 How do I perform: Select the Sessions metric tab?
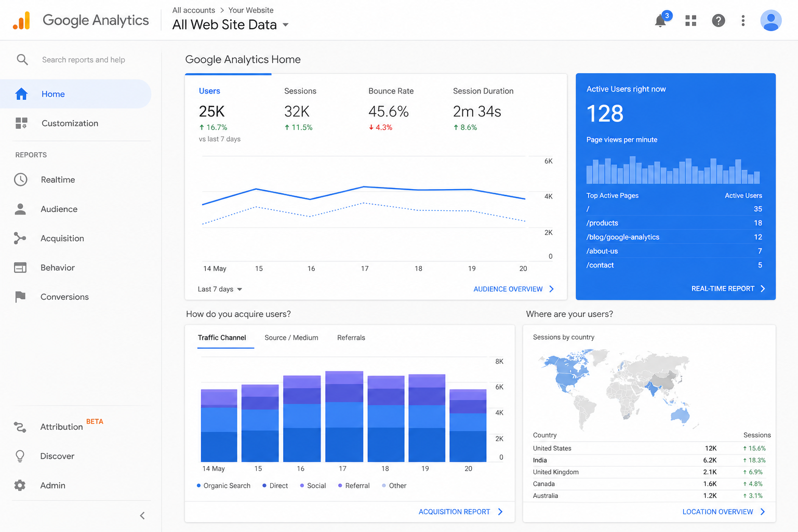click(300, 109)
